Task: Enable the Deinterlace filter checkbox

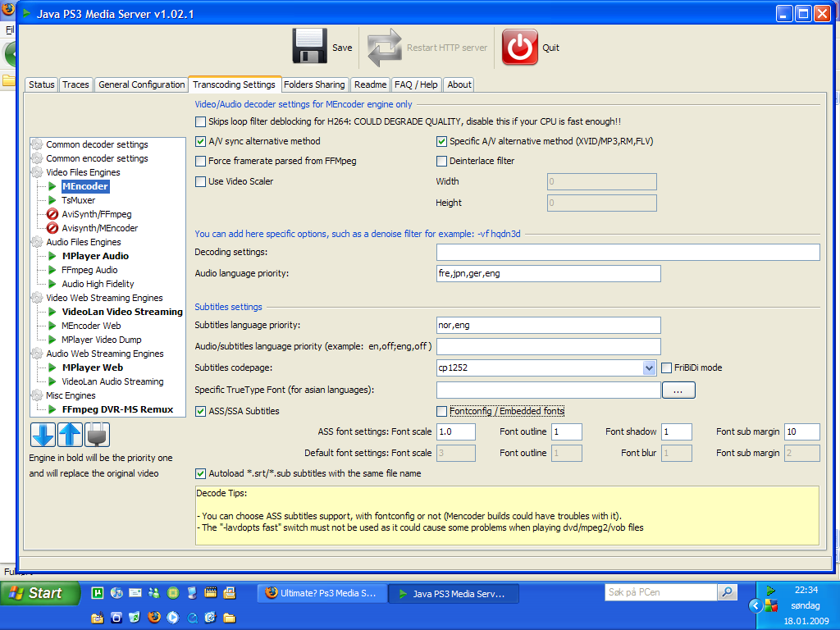Action: pyautogui.click(x=441, y=162)
